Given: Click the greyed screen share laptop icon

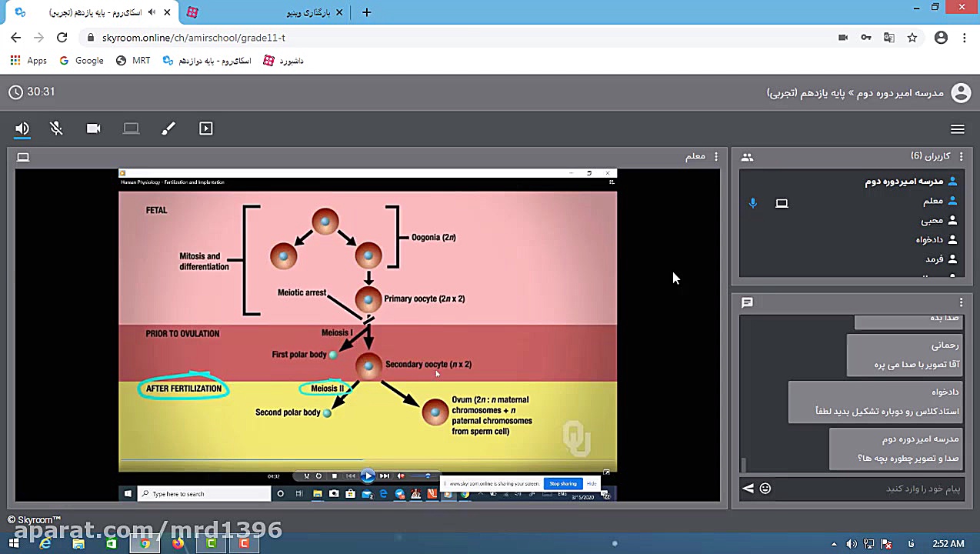Looking at the screenshot, I should (x=131, y=128).
